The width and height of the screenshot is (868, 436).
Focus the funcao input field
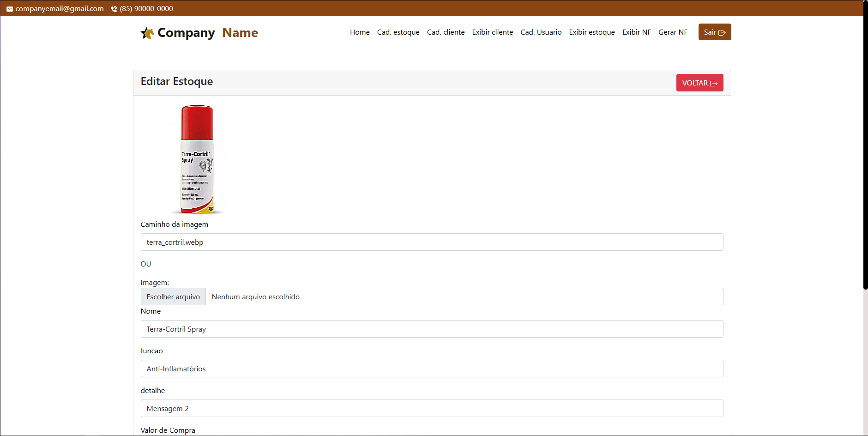pyautogui.click(x=432, y=369)
